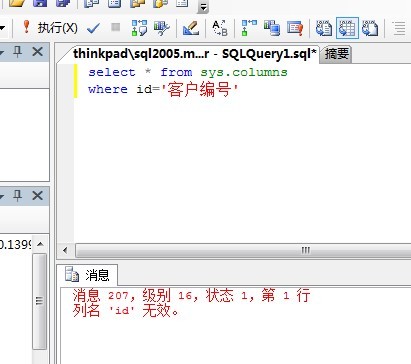Open the lower left panel window position dropdown
Viewport: 411px width, 364px height.
tap(2, 196)
